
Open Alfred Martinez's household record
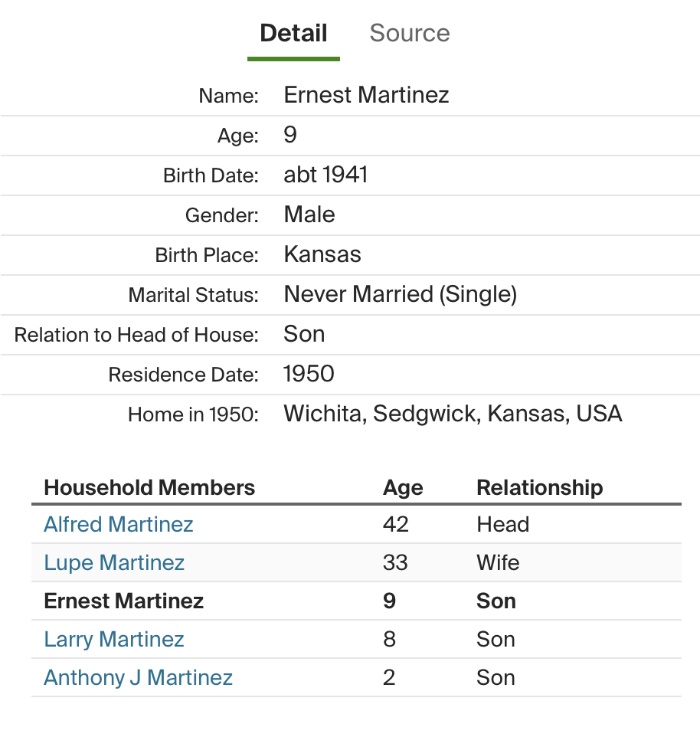[119, 524]
